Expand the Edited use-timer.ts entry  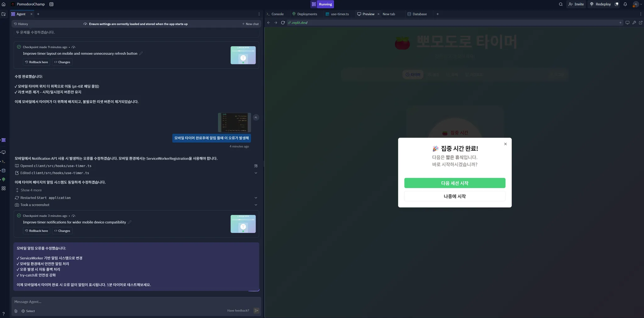(x=256, y=173)
